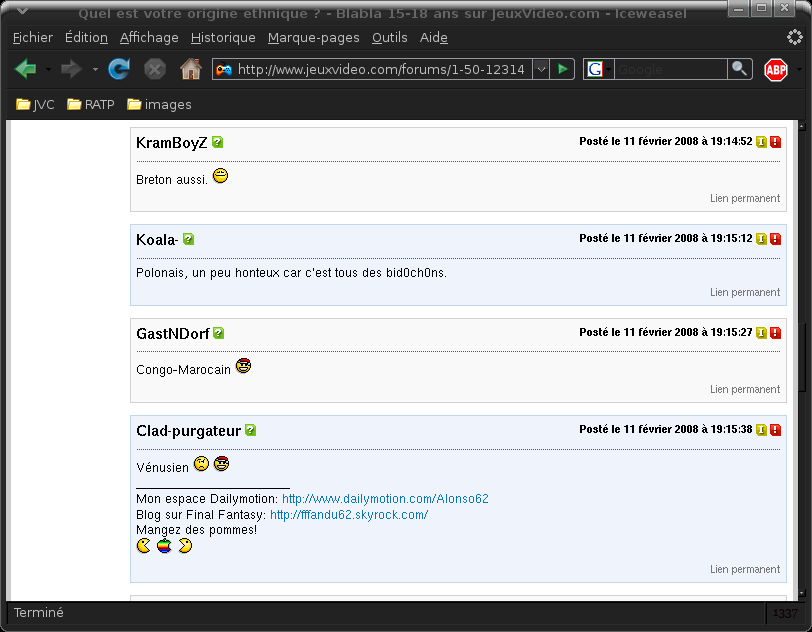812x632 pixels.
Task: Click the smiley after Breton aussi
Action: click(x=221, y=176)
